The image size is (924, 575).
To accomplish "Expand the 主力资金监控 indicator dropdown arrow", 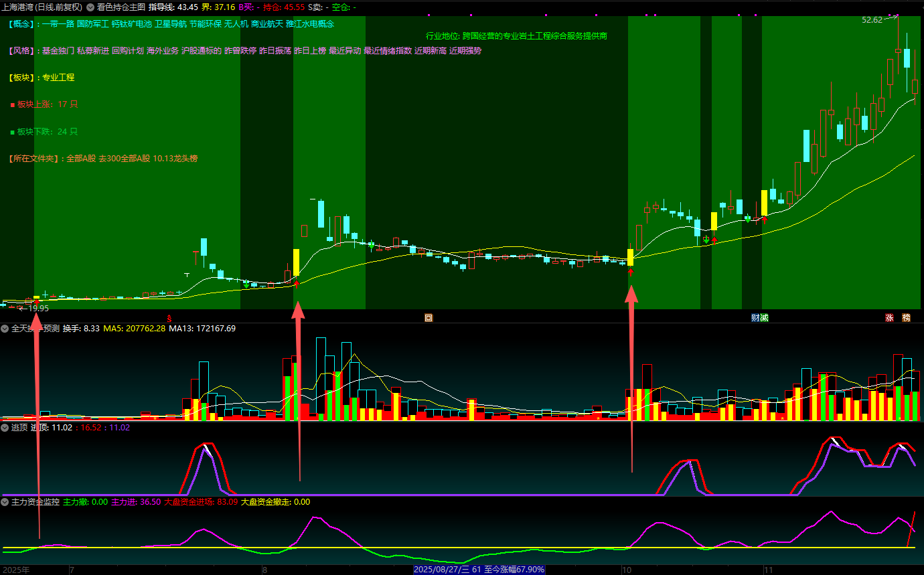I will [5, 501].
